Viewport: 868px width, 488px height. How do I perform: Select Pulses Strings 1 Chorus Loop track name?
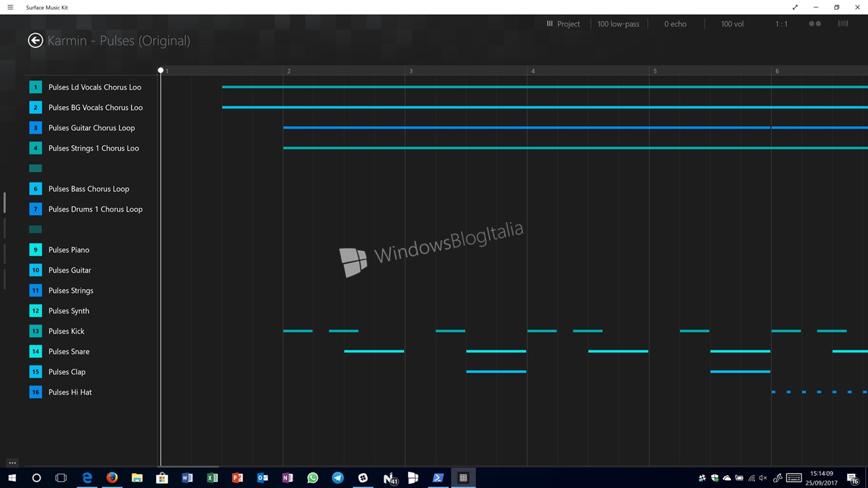pyautogui.click(x=94, y=148)
